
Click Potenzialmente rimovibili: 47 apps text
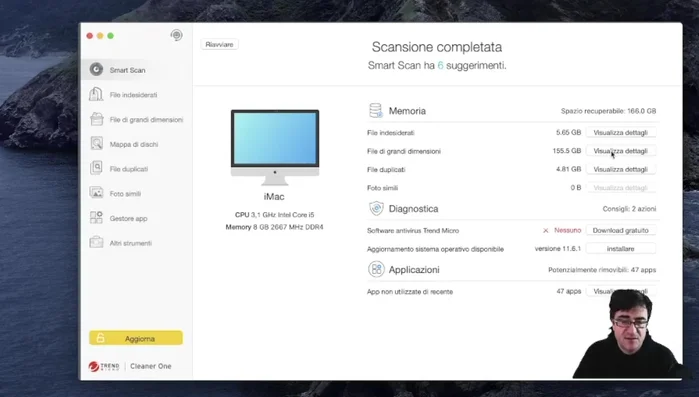tap(602, 270)
